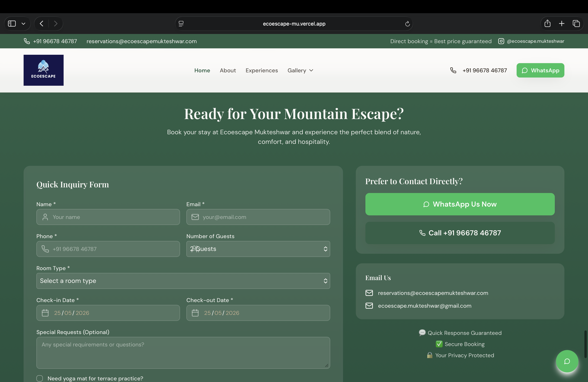Toggle the Safari sidebar icon
Screen dimensions: 588x382
pyautogui.click(x=12, y=24)
